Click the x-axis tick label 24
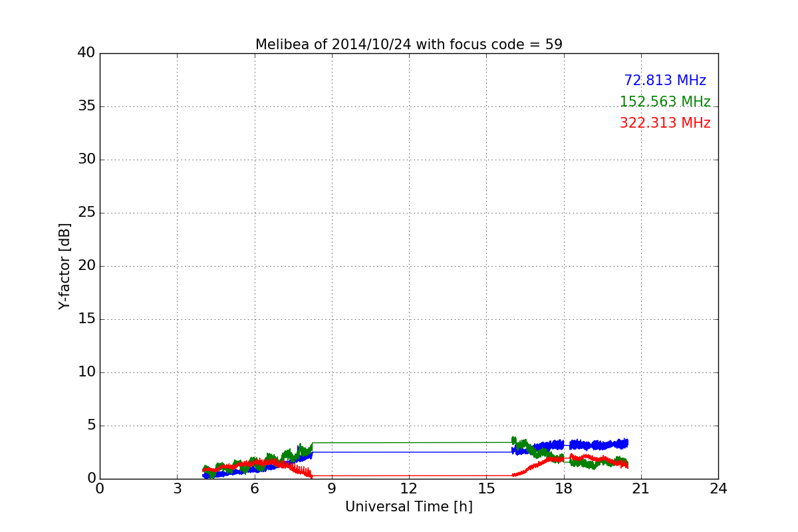Screen dimensions: 798x532 tap(718, 489)
